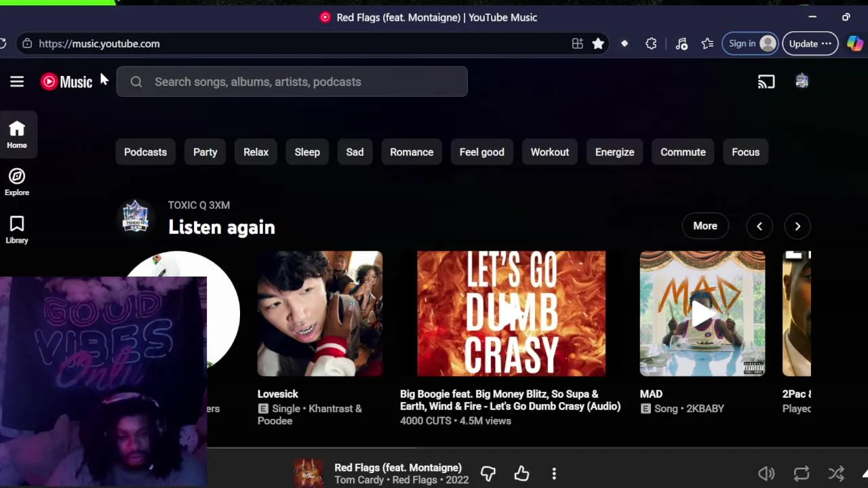Click the browser address bar URL
The width and height of the screenshot is (868, 488).
[x=99, y=43]
